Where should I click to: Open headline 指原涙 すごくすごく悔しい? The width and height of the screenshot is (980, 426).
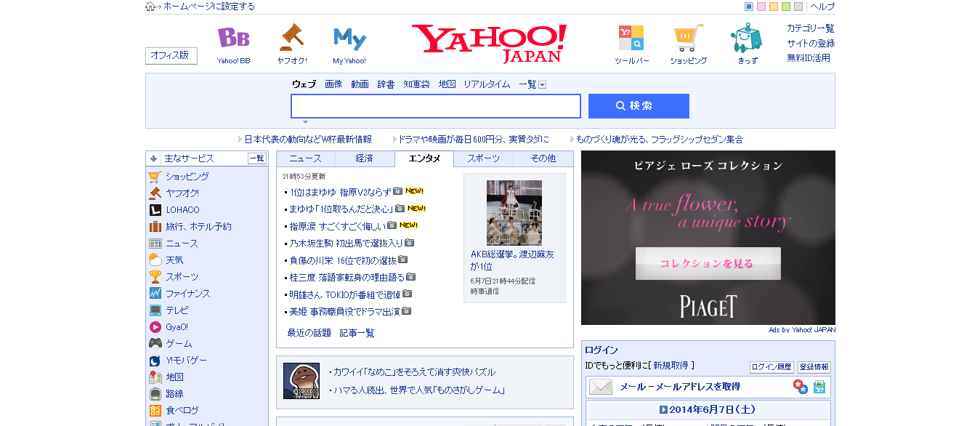tap(338, 226)
